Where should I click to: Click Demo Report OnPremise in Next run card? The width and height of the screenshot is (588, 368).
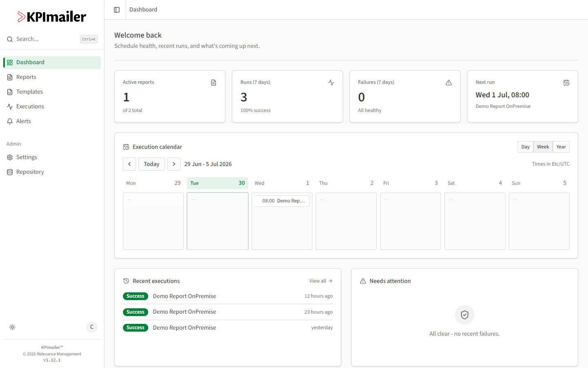503,106
